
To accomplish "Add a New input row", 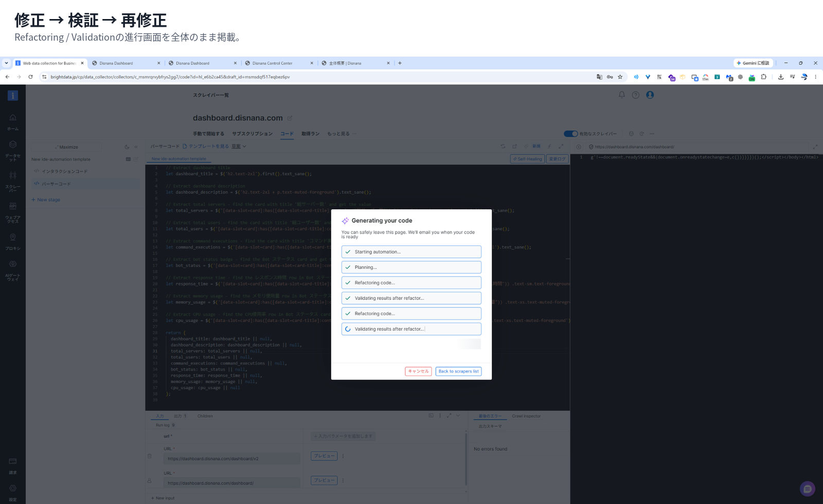I will (x=163, y=498).
